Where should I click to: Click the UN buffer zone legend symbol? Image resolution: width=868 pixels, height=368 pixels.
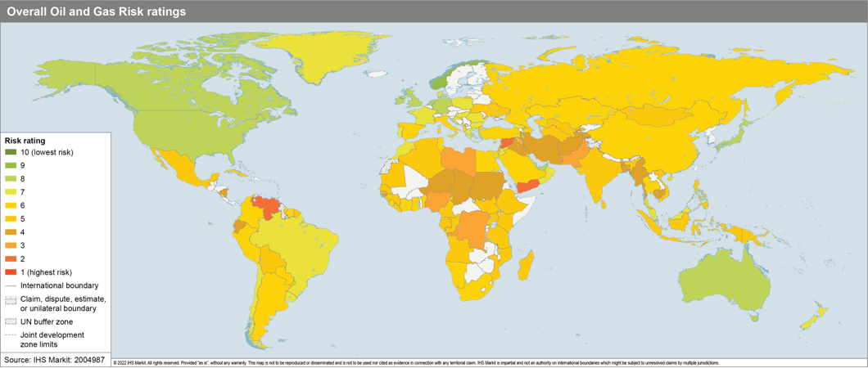coord(11,321)
